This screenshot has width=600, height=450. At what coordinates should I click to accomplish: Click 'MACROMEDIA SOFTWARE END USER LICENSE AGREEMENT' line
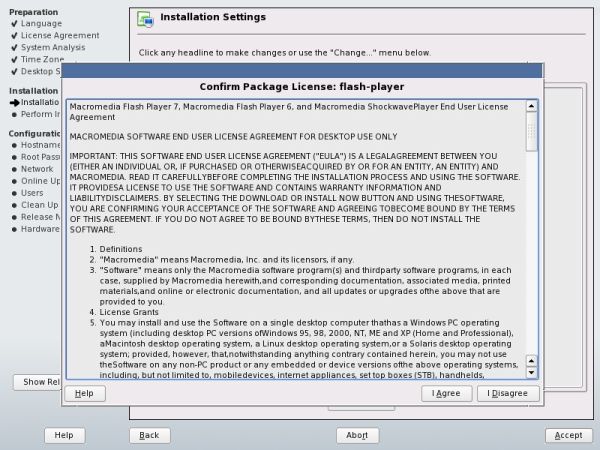(233, 137)
